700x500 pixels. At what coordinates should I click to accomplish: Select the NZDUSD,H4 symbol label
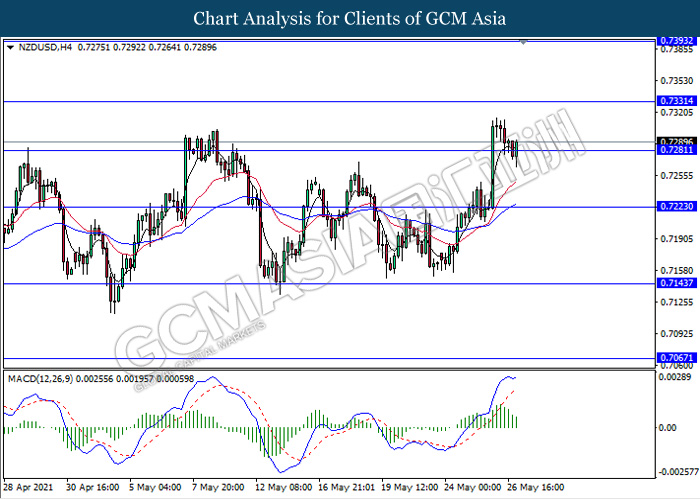click(41, 47)
